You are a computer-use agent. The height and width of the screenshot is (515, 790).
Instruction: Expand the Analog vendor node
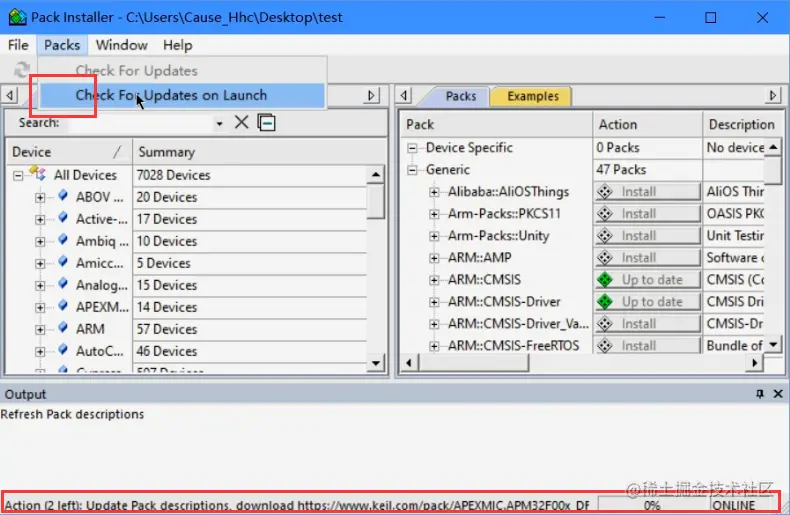[40, 286]
